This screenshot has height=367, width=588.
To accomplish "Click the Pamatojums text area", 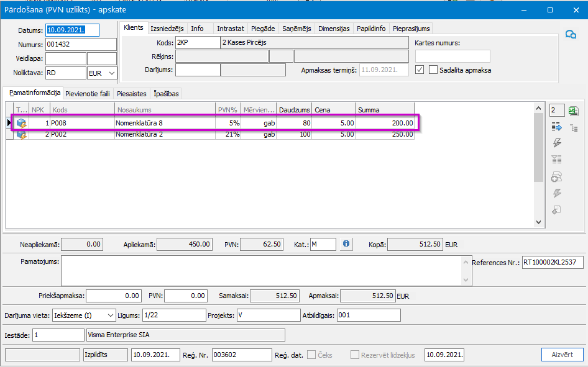I will [x=262, y=270].
